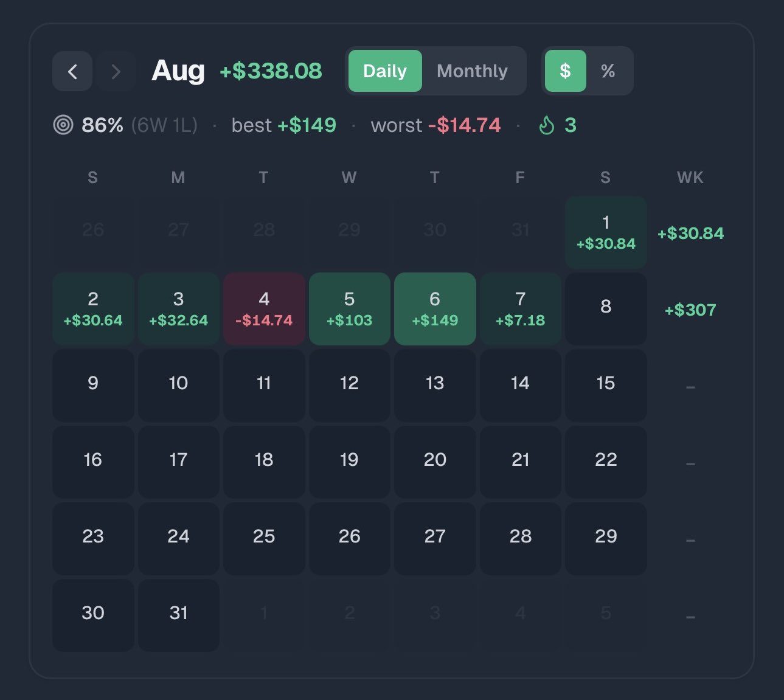Go to previous month with left chevron
Image resolution: width=784 pixels, height=700 pixels.
72,71
